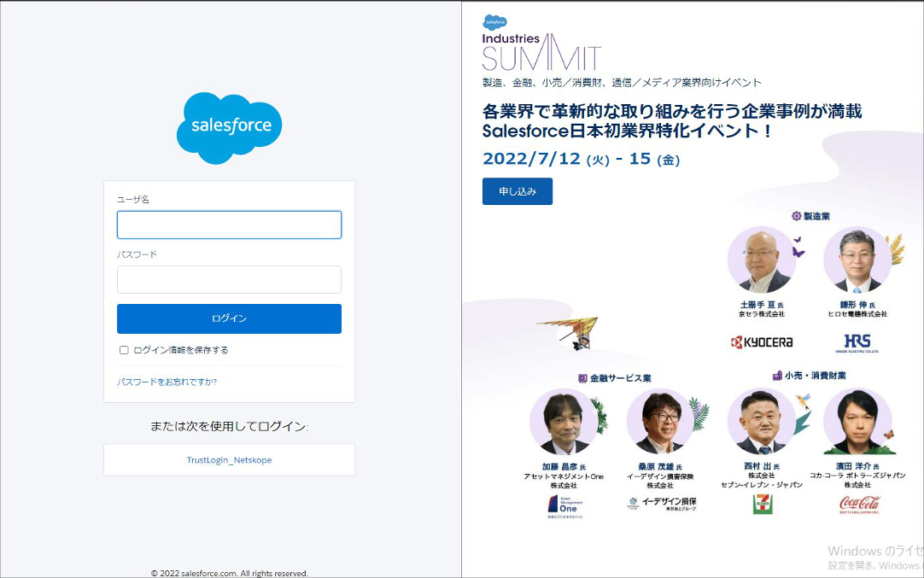Click the 小売・消費財業 category icon
924x578 pixels.
777,376
